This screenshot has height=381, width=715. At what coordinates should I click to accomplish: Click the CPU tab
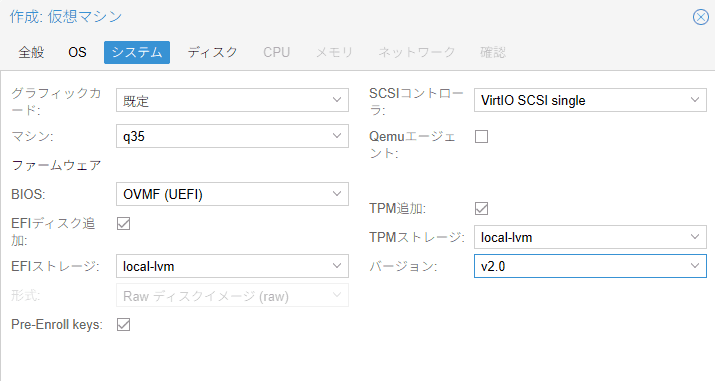click(x=276, y=52)
